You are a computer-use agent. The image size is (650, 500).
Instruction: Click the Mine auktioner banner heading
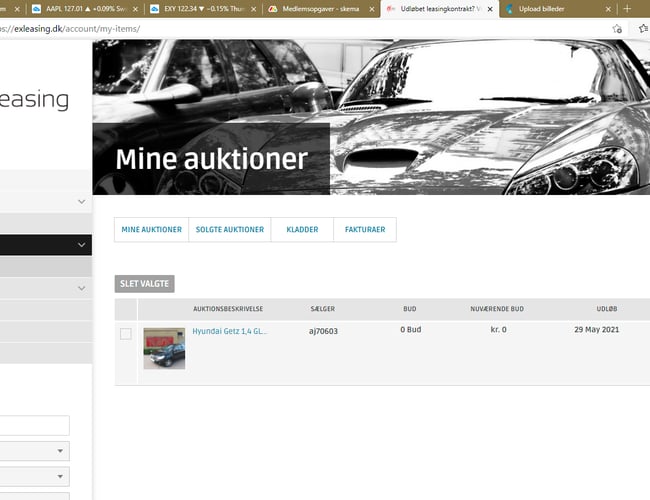211,159
